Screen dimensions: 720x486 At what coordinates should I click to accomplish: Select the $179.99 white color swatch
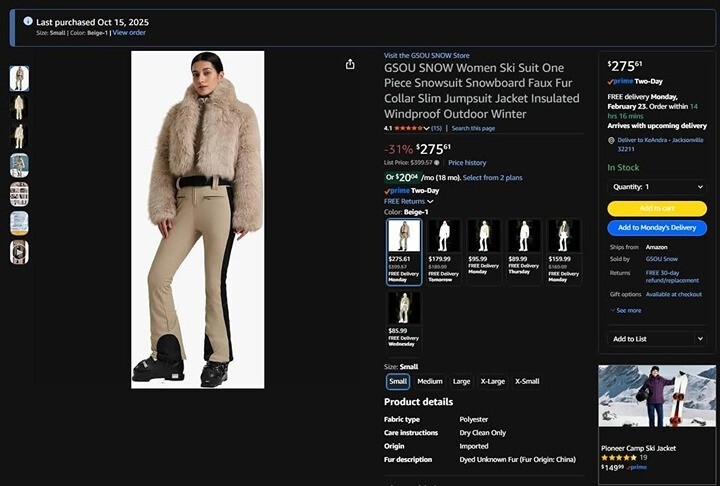[x=443, y=251]
